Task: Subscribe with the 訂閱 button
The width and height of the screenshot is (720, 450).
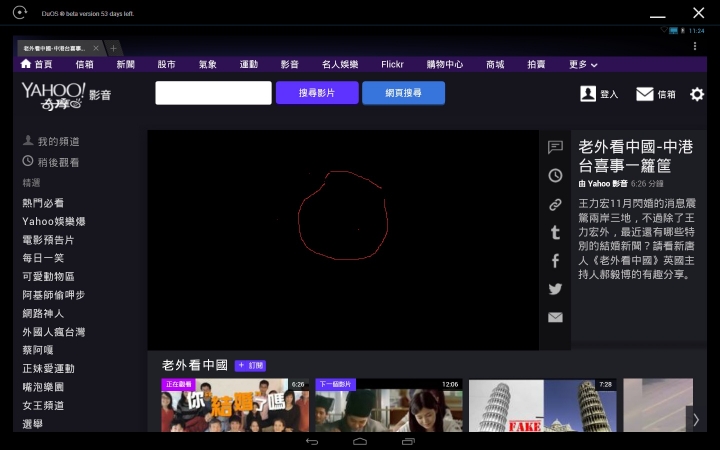Action: coord(250,366)
